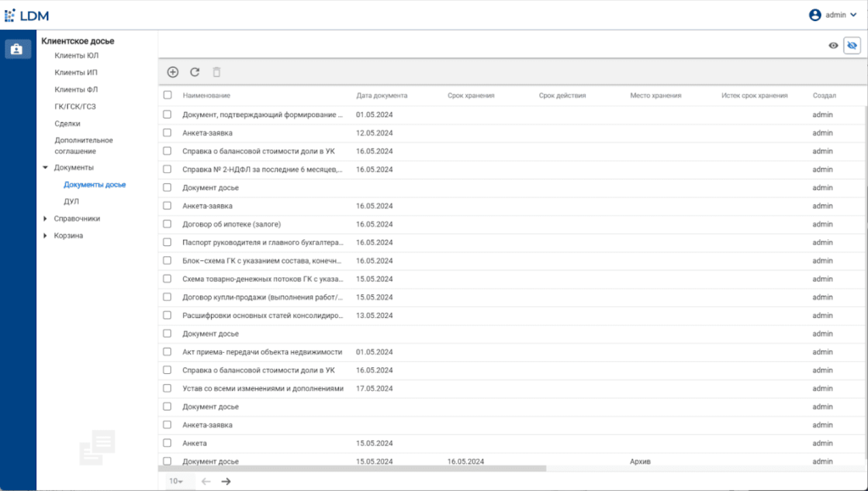Go to next page arrow
Viewport: 868px width, 491px height.
point(226,481)
